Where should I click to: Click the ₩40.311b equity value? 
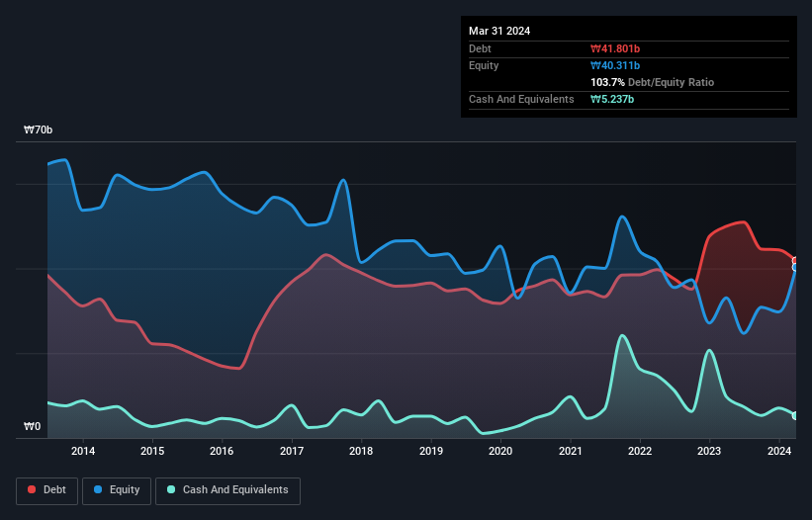click(615, 65)
